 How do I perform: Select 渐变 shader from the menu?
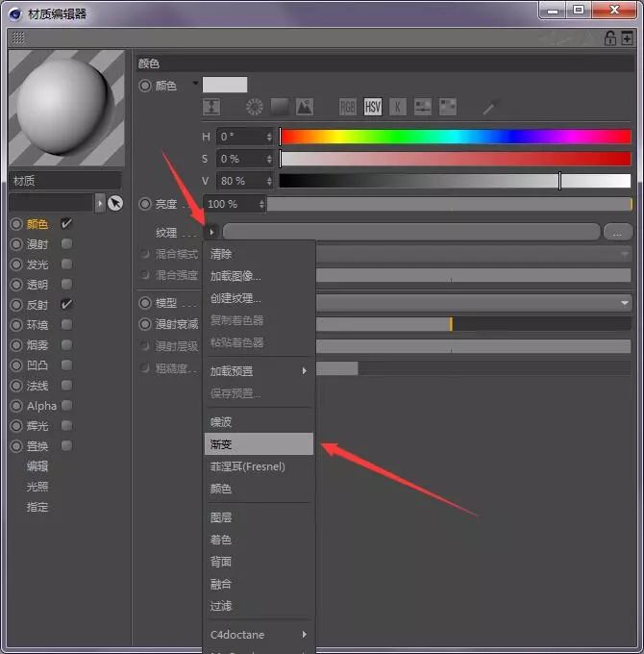[x=259, y=443]
